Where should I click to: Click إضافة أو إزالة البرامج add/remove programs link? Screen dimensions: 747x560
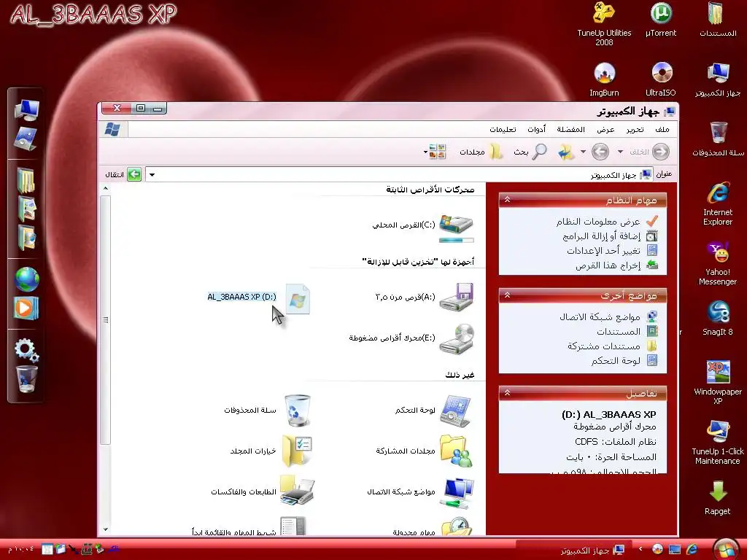click(601, 236)
